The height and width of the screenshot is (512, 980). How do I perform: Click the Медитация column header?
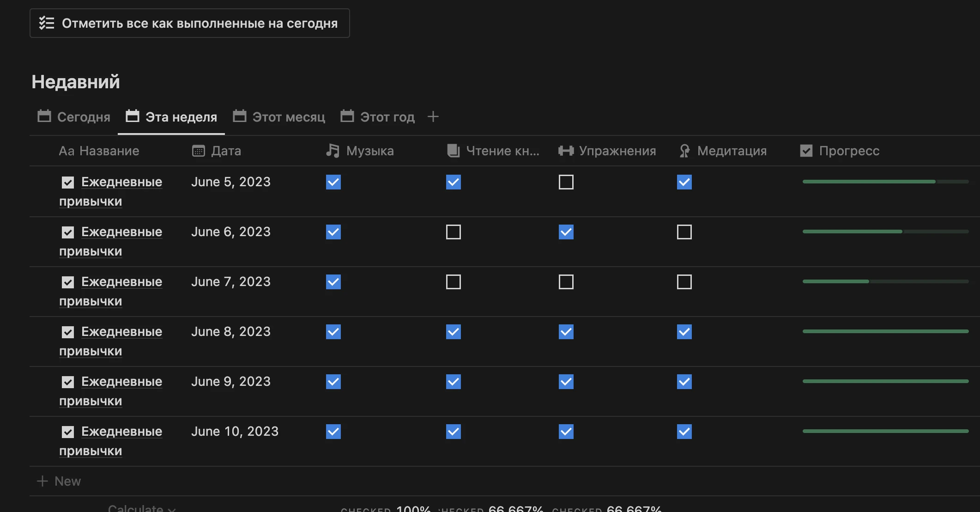[x=723, y=151]
